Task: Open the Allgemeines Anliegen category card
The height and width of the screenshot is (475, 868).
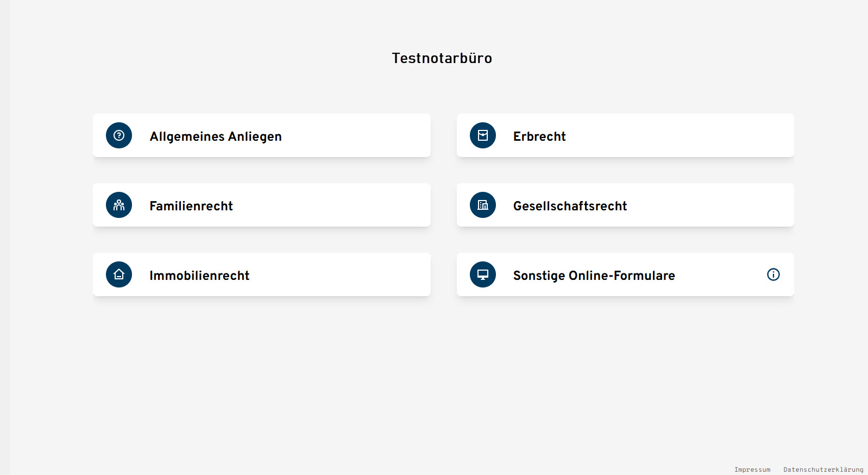Action: 262,135
